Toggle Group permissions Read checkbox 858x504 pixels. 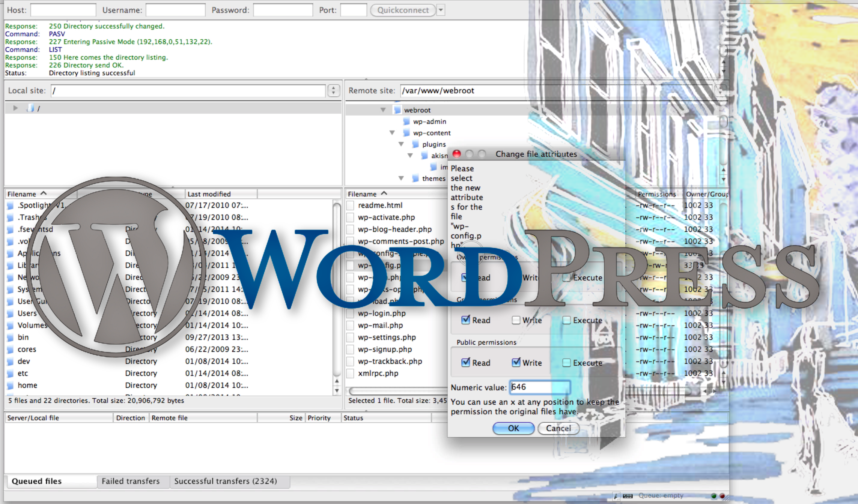coord(465,320)
